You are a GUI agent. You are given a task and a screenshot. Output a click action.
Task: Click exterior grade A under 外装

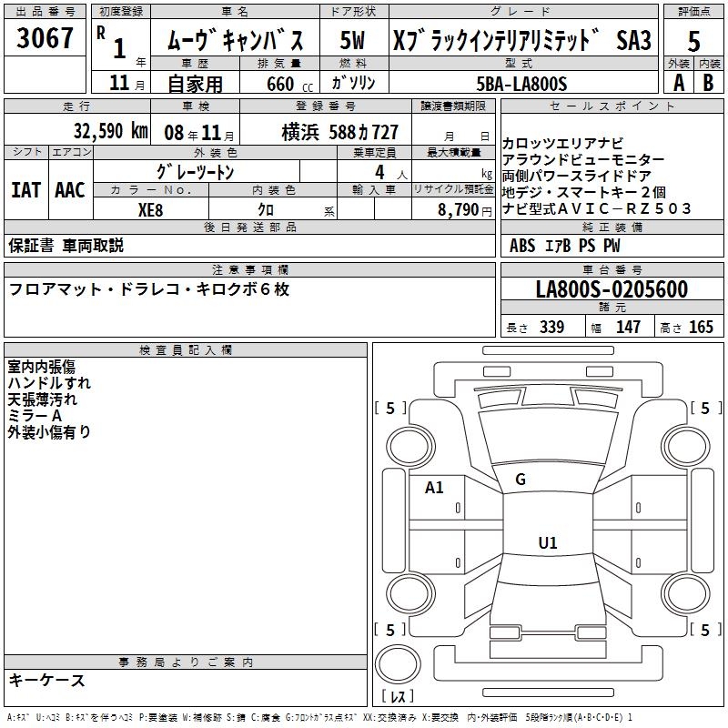pyautogui.click(x=679, y=83)
